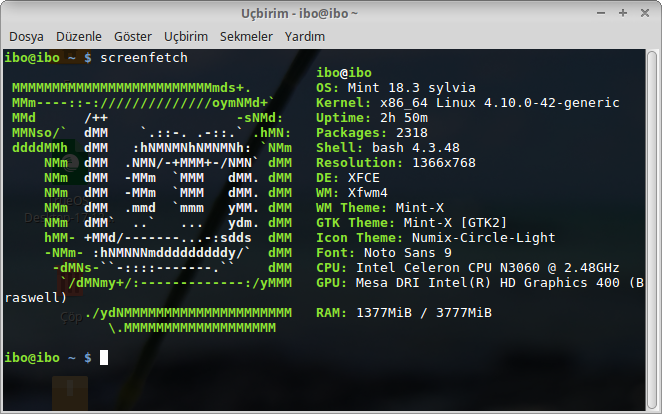Open the Yardım menu

pos(304,37)
